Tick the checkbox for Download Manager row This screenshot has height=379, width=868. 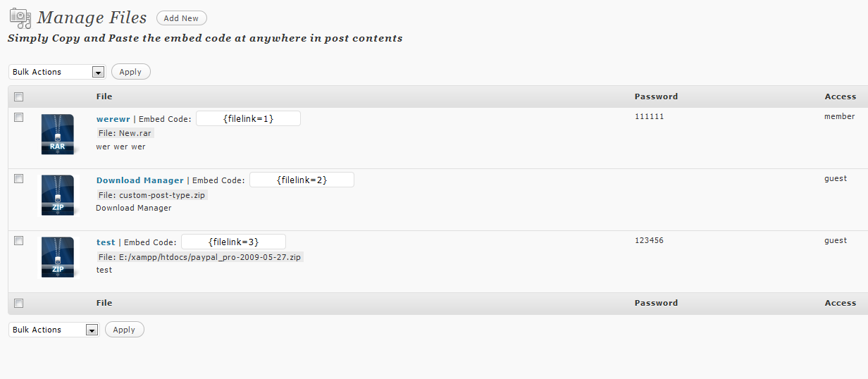coord(19,179)
